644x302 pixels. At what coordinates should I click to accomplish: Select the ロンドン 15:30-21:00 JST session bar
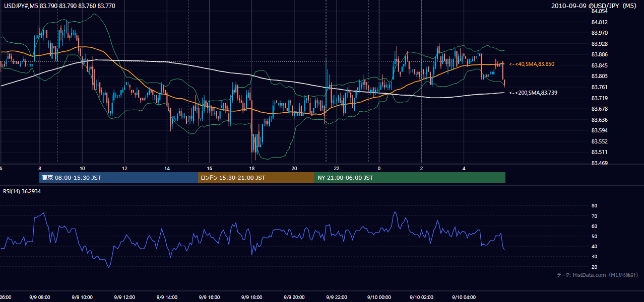[x=256, y=178]
